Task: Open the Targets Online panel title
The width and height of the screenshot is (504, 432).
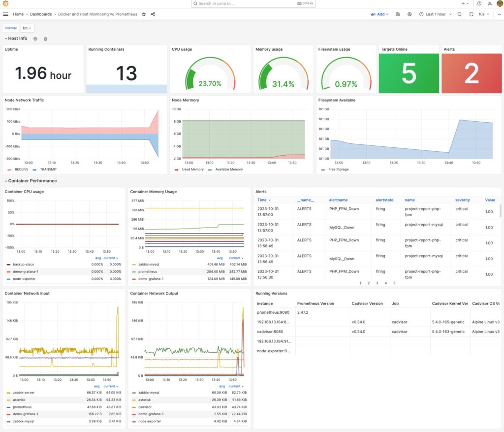Action: coord(394,49)
